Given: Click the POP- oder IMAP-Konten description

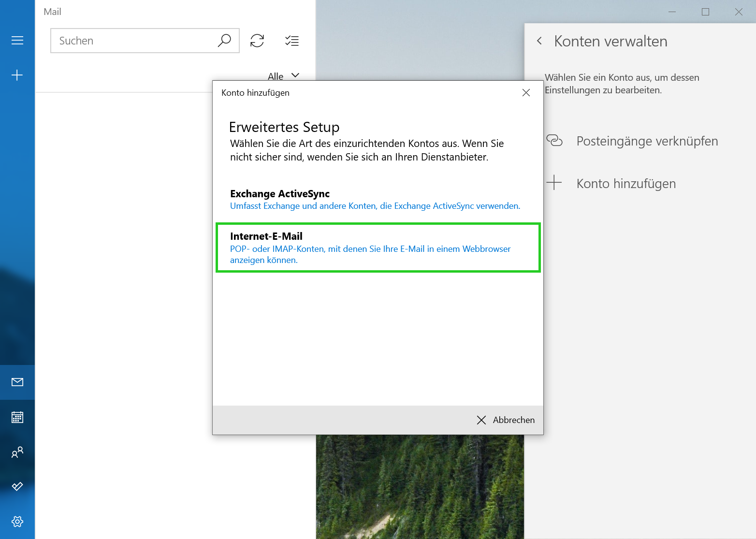Looking at the screenshot, I should tap(370, 254).
